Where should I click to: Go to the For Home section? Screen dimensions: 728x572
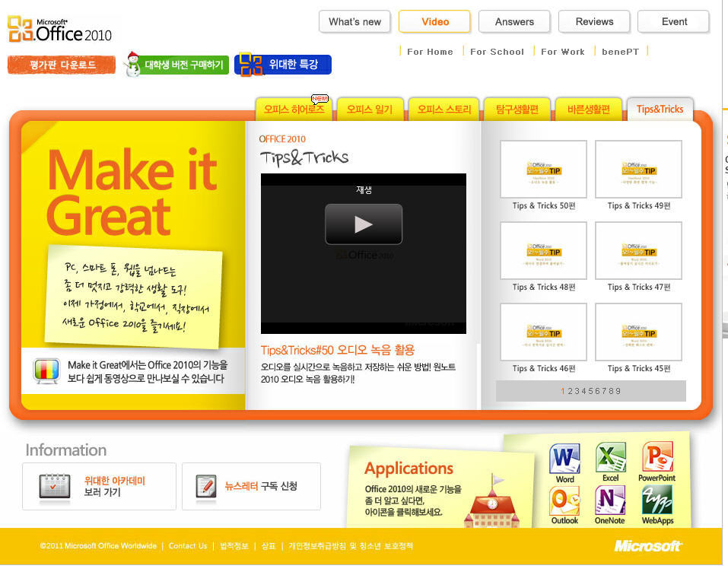(430, 52)
